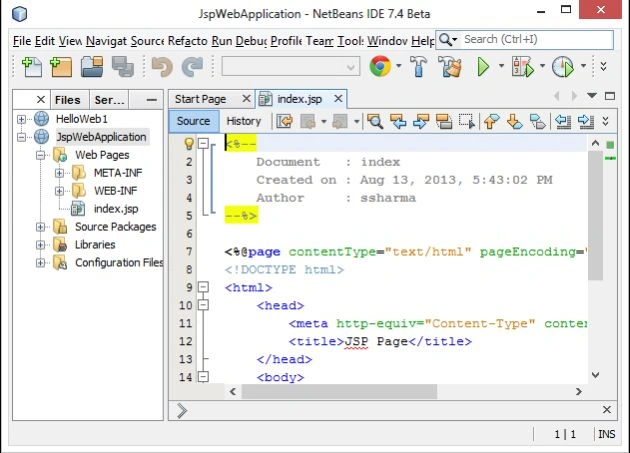630x453 pixels.
Task: Open the configuration combo box in toolbar
Action: 290,67
